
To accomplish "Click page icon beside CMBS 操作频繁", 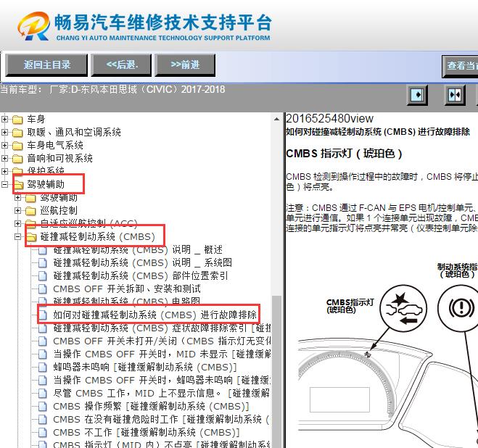I will (x=43, y=407).
